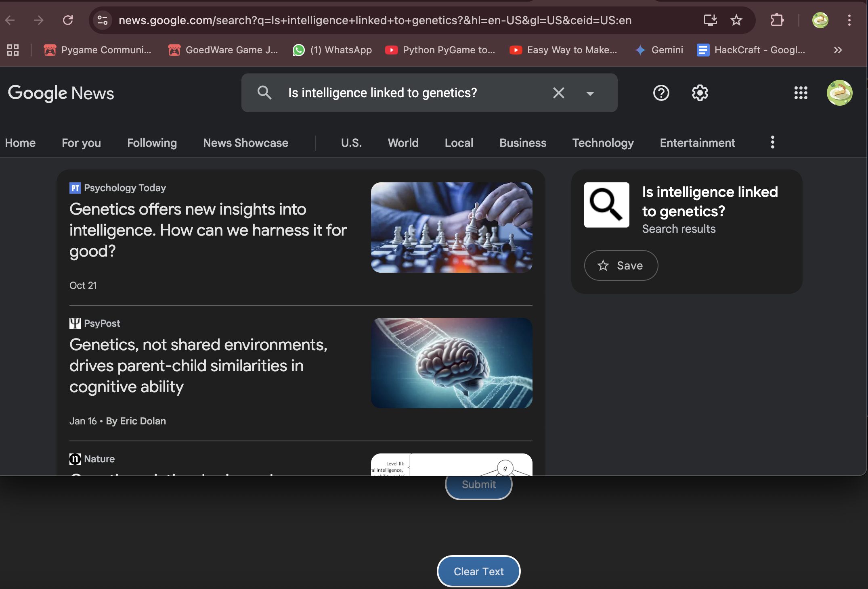This screenshot has height=589, width=868.
Task: Switch to the Technology tab
Action: pos(603,143)
